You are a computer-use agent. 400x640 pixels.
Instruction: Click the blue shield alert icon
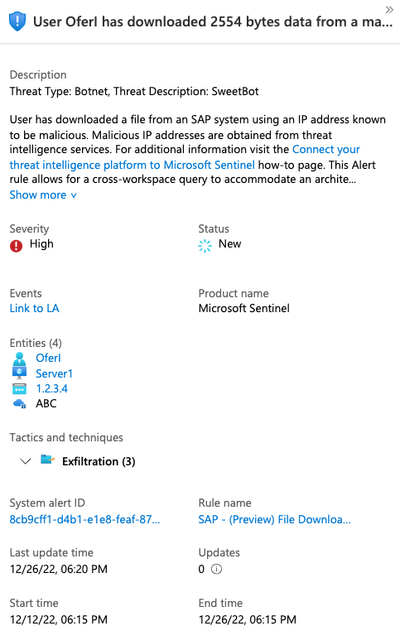pyautogui.click(x=17, y=21)
